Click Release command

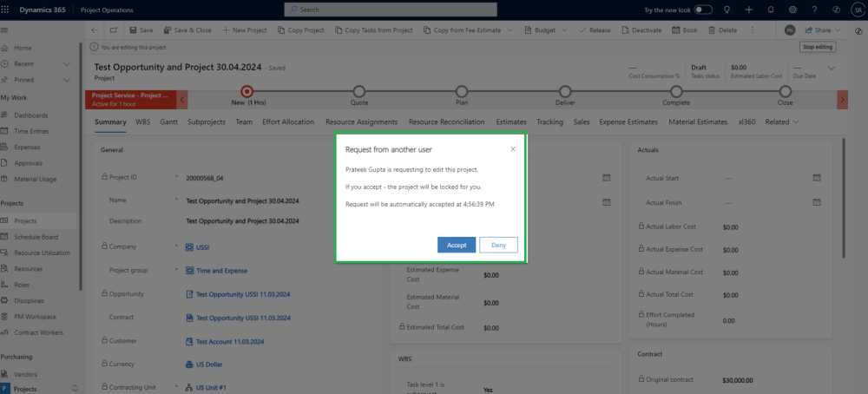click(595, 30)
